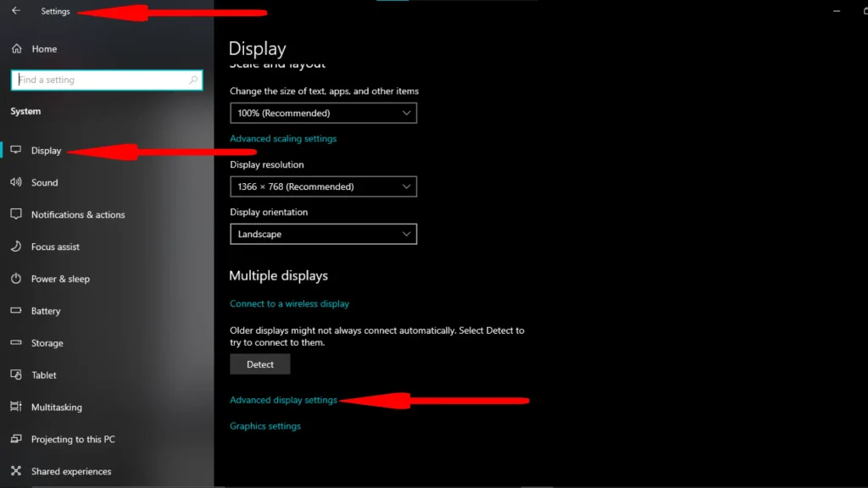This screenshot has width=868, height=488.
Task: Click the magnifier icon in search box
Action: tap(193, 80)
